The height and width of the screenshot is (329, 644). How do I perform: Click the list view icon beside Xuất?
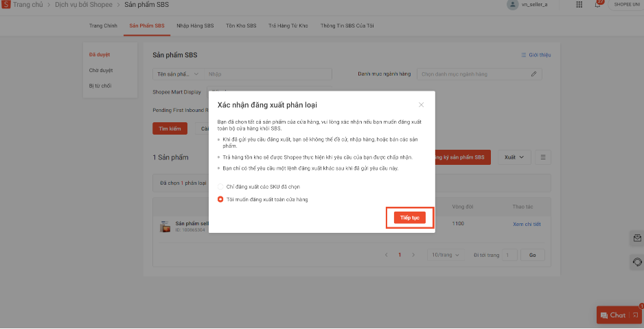pos(543,157)
